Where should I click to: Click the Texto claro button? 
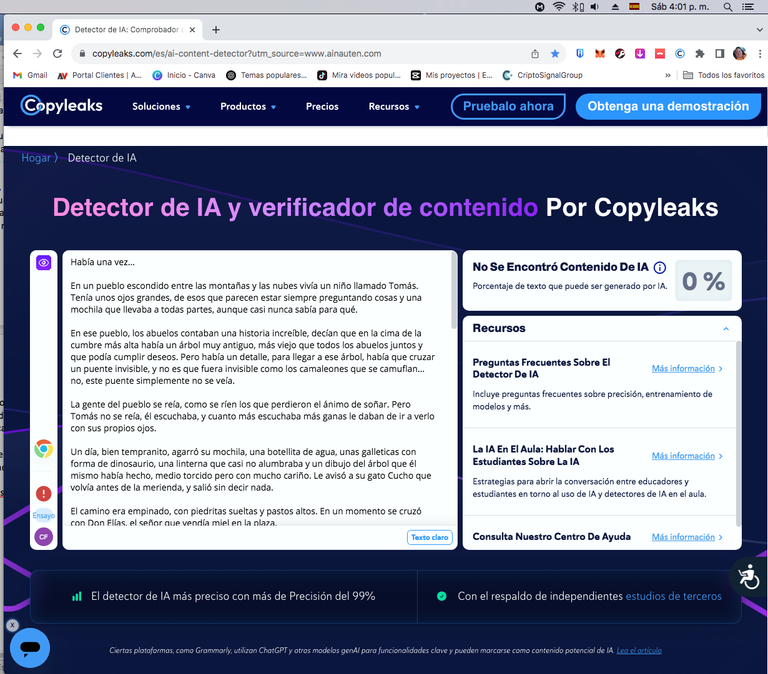point(430,537)
